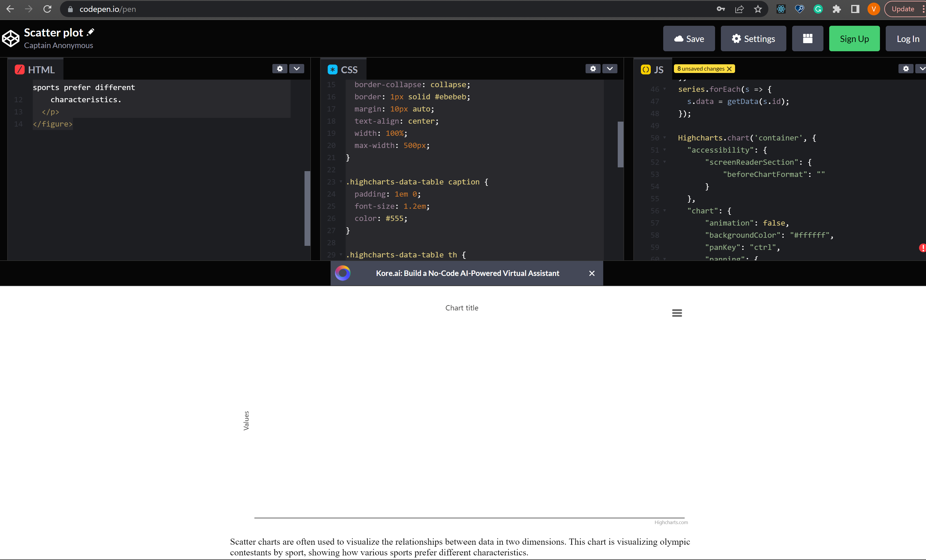The image size is (926, 560).
Task: Click the Change View layout icon
Action: coord(807,38)
